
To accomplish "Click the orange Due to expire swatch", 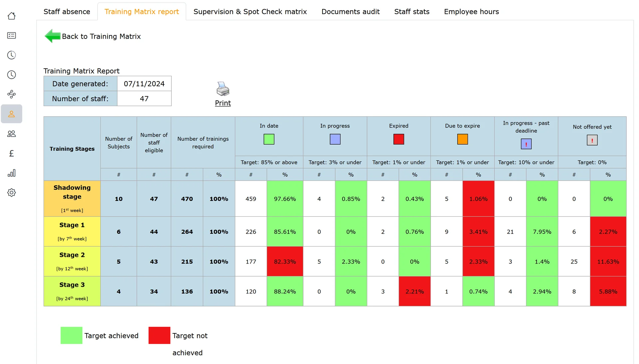I will (x=462, y=139).
